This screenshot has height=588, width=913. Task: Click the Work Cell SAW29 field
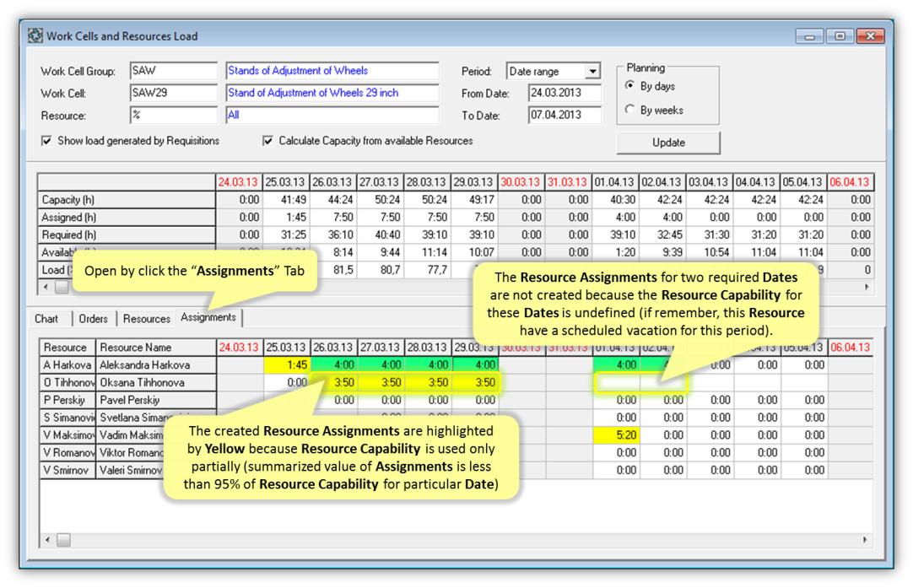point(174,93)
